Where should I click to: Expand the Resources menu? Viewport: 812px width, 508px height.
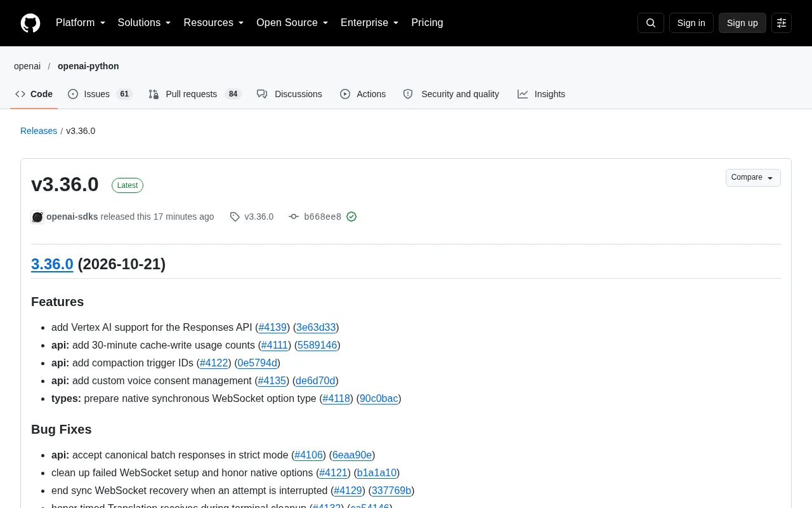(214, 23)
